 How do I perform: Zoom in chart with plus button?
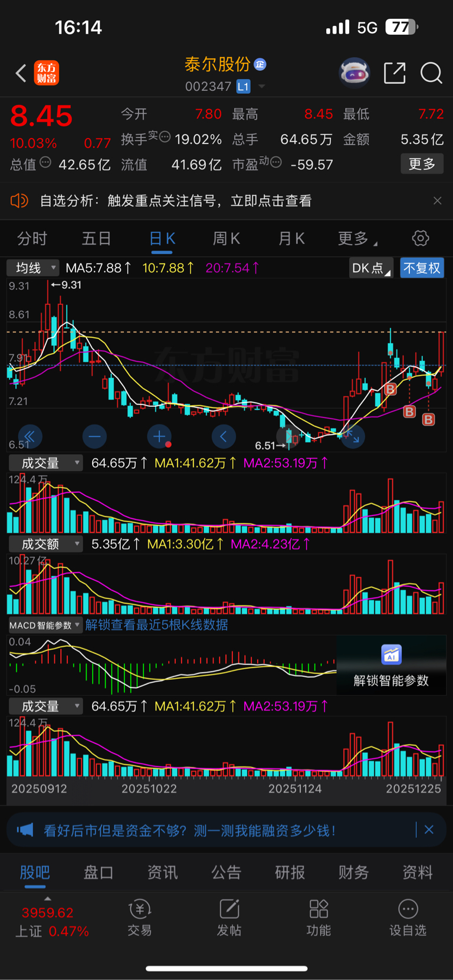point(159,436)
